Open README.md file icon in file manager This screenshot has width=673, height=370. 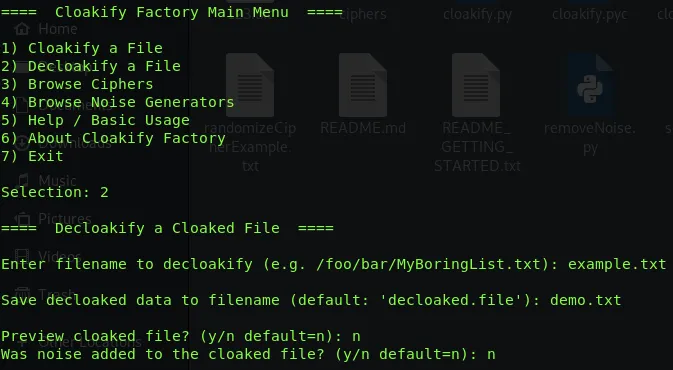[x=363, y=85]
